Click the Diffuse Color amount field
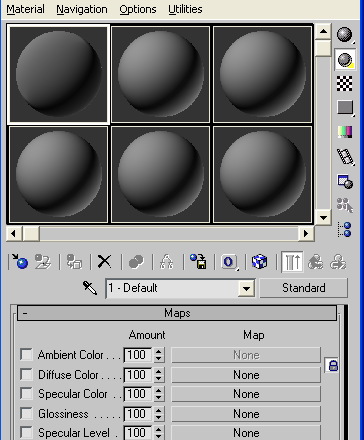The height and width of the screenshot is (440, 364). (138, 375)
